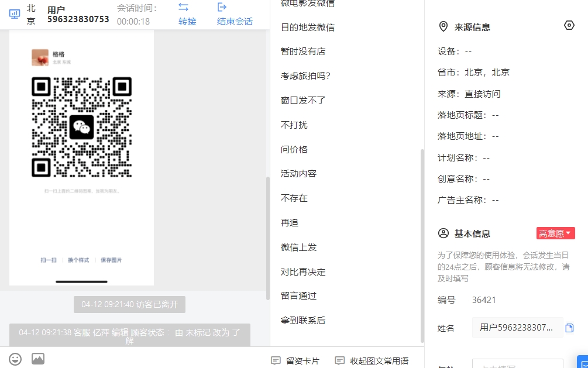Click the 访客已离开 system message
Screen dimensions: 588x368
129,304
